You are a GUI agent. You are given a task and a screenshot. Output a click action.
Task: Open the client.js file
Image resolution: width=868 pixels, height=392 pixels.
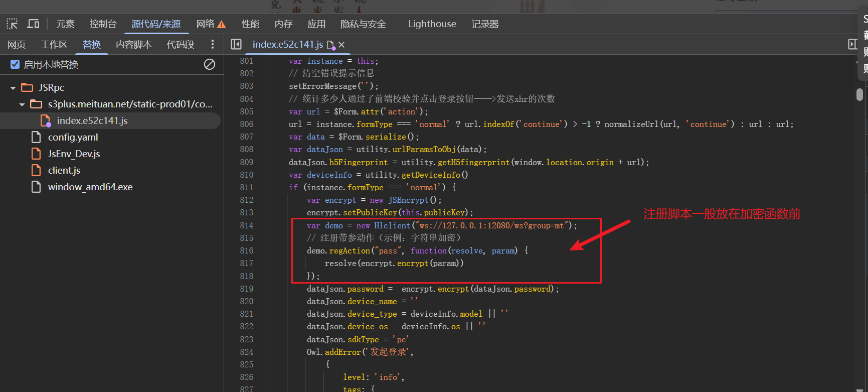coord(64,170)
